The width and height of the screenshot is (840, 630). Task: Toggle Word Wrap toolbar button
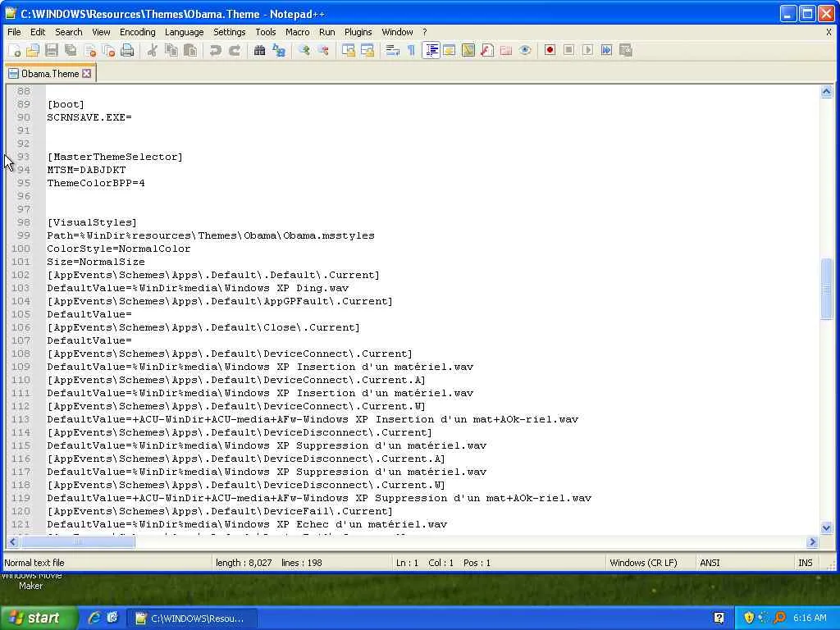pyautogui.click(x=393, y=50)
